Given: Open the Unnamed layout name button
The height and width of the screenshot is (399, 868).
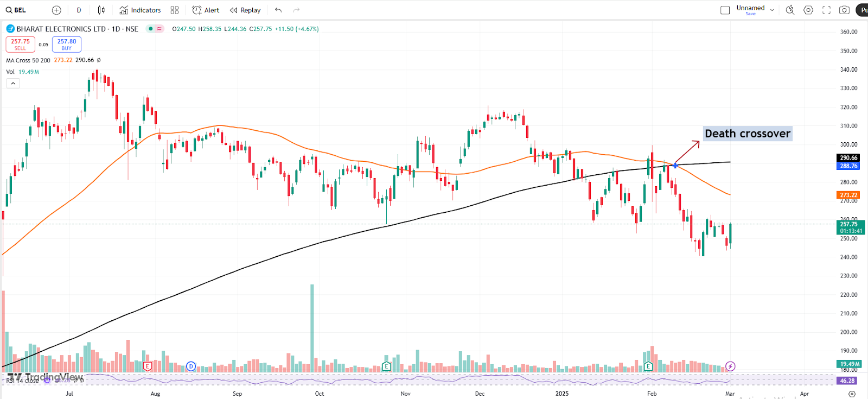Looking at the screenshot, I should 750,10.
